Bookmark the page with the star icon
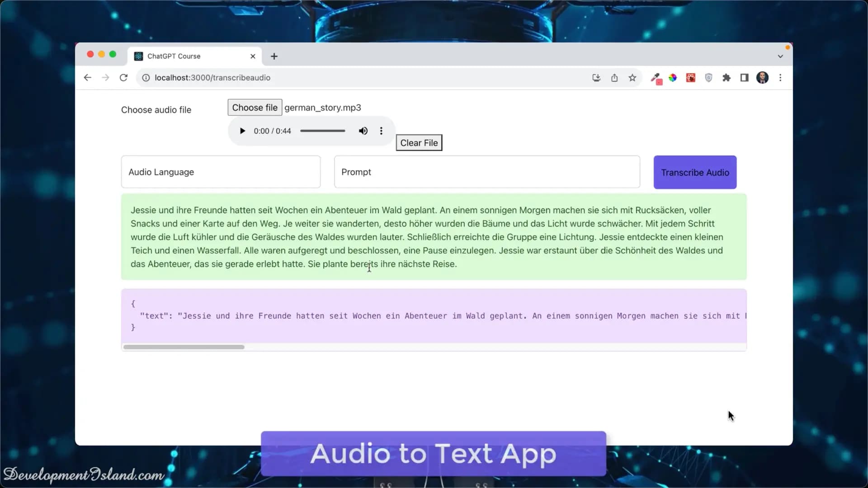The image size is (868, 488). [x=632, y=77]
